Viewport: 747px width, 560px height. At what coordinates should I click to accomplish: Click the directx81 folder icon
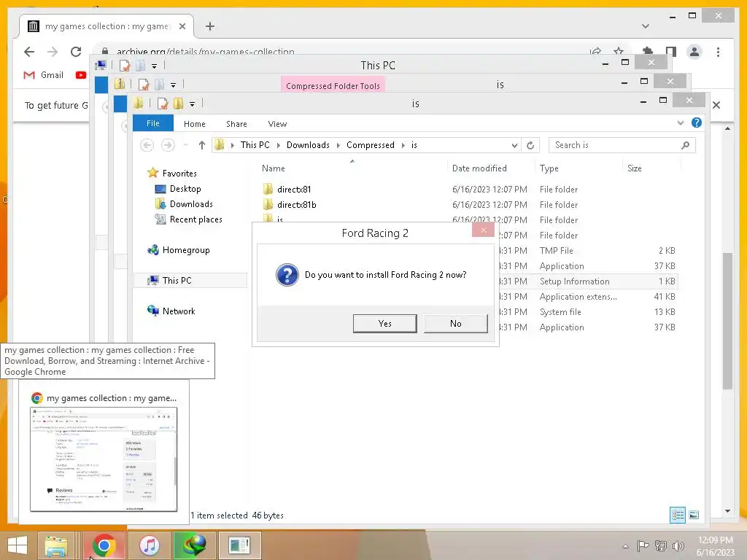click(268, 189)
